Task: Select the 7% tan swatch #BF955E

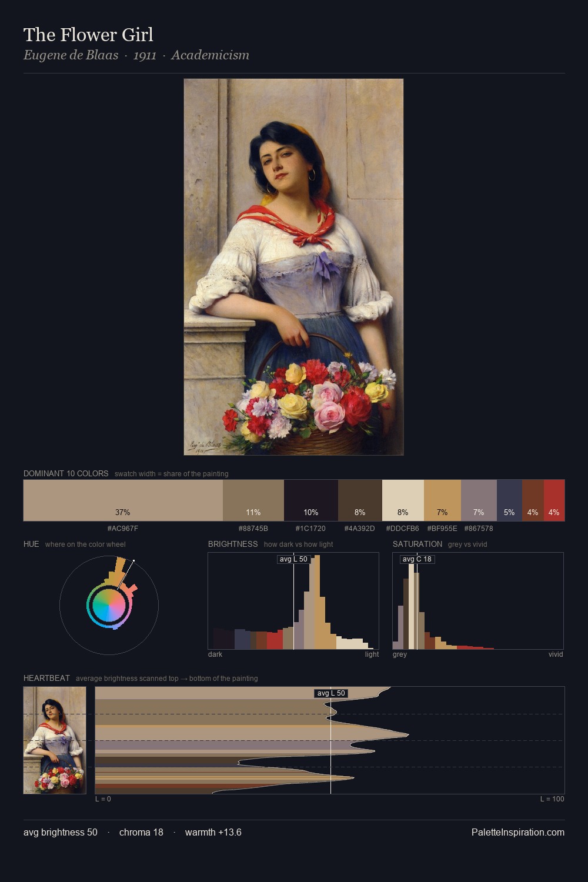Action: pyautogui.click(x=442, y=500)
